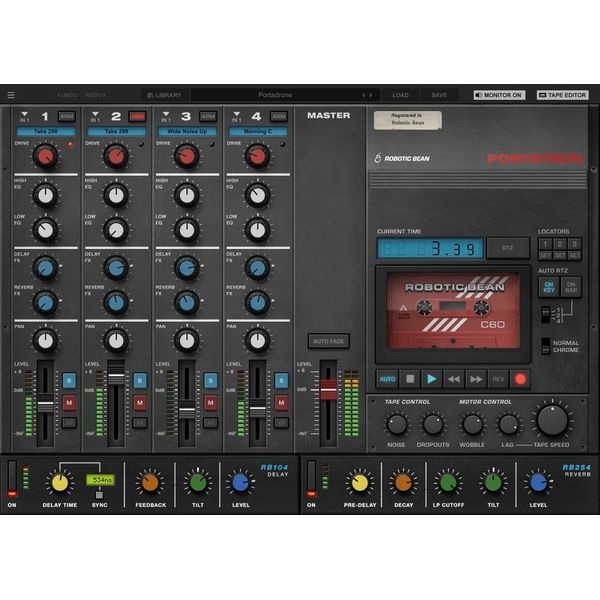600x600 pixels.
Task: Click channel 2 Reverb FX knob
Action: click(x=116, y=303)
